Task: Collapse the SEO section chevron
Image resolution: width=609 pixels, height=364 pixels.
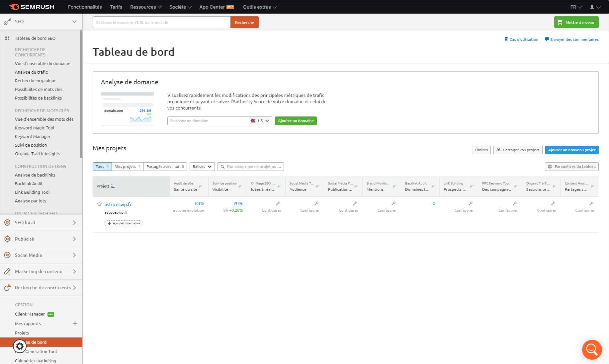Action: point(74,22)
